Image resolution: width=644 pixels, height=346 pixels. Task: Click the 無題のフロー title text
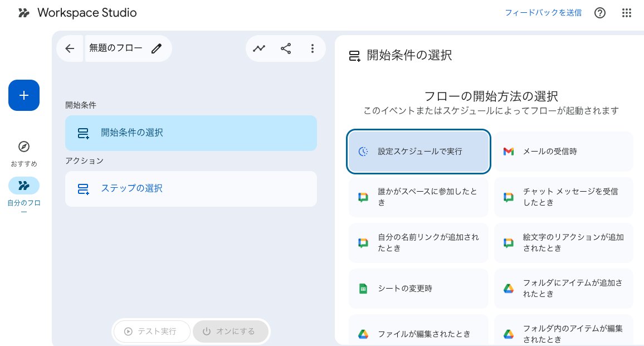[116, 48]
